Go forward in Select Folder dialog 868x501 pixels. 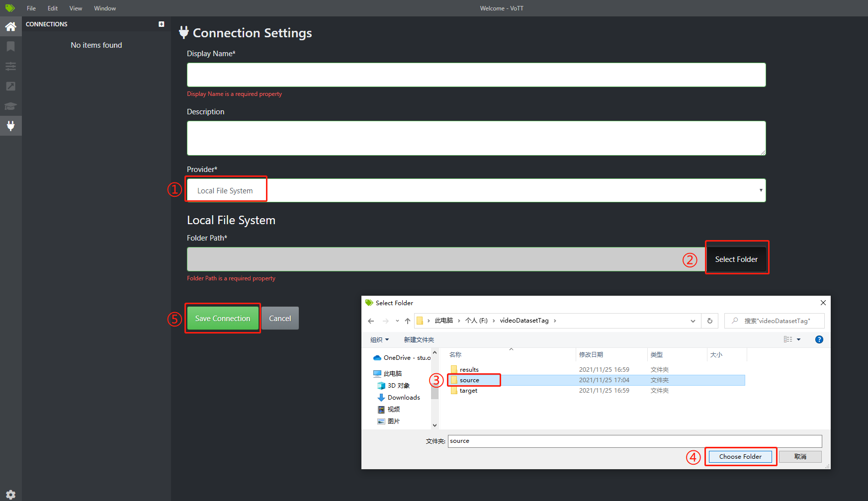(x=386, y=321)
